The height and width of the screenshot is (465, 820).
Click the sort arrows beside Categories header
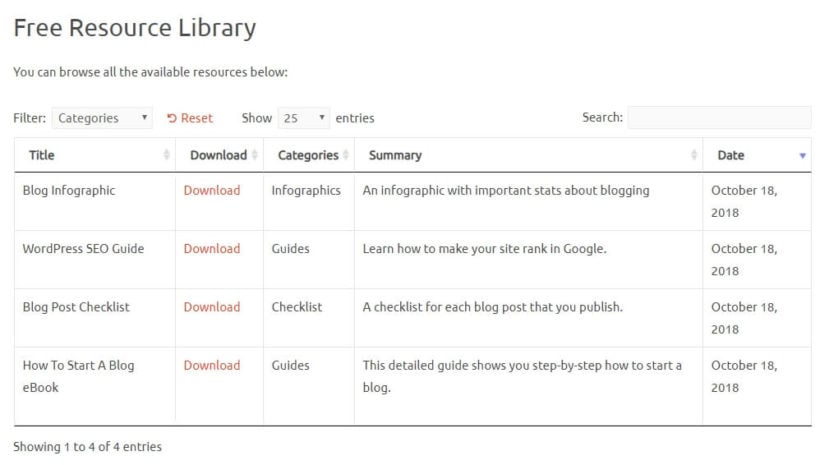tap(346, 155)
